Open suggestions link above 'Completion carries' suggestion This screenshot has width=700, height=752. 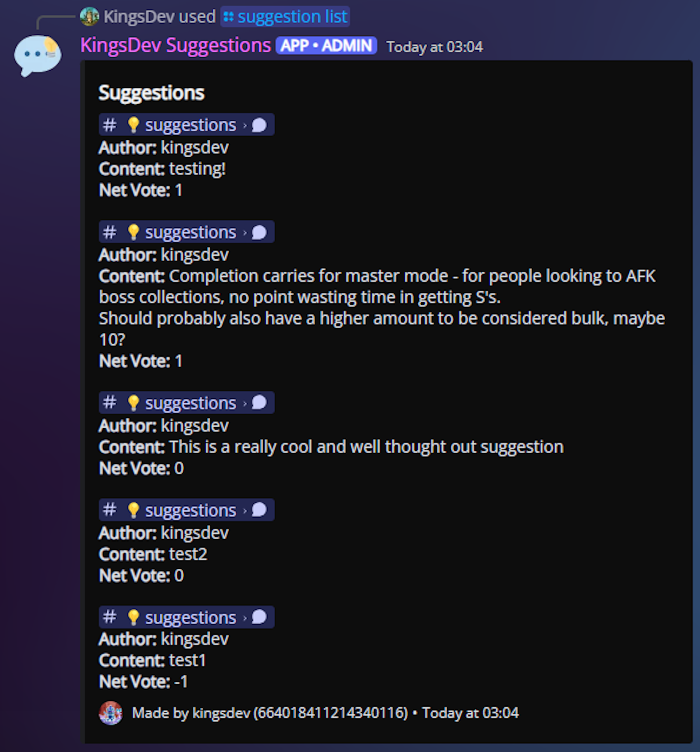(187, 232)
